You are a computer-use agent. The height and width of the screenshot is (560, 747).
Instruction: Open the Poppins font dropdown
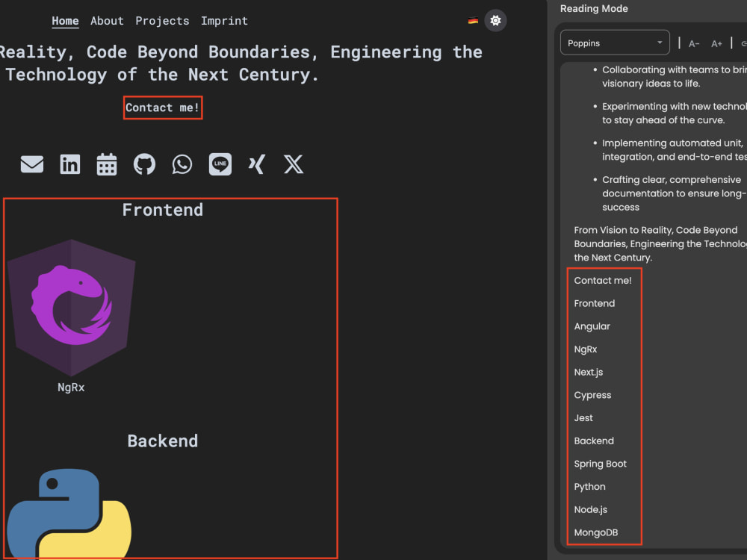click(615, 43)
